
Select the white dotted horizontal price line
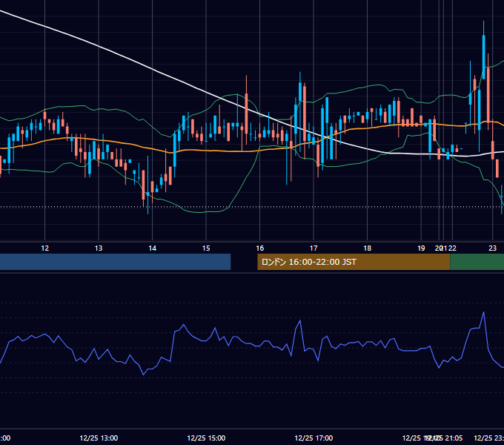coord(252,207)
